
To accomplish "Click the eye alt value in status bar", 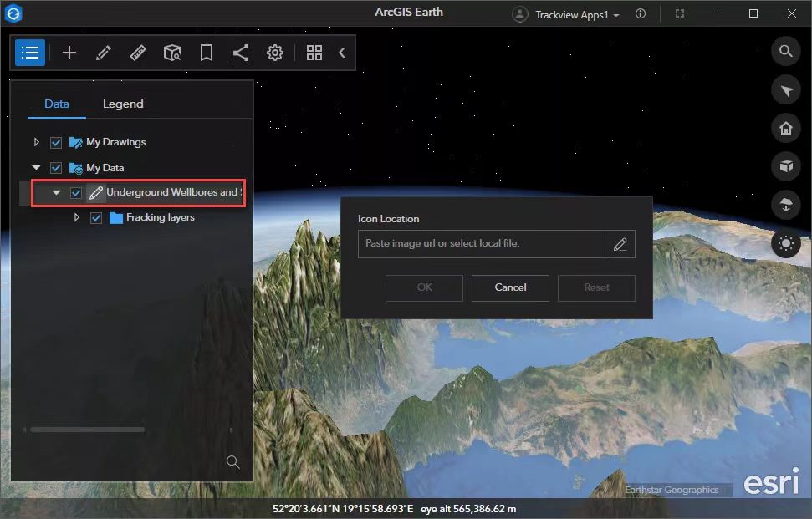I will coord(468,509).
